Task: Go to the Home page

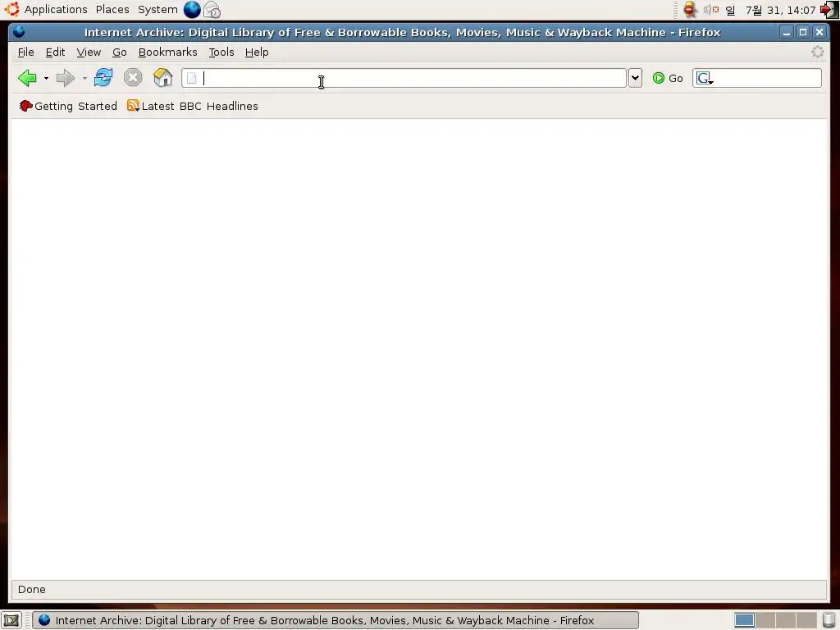Action: 163,78
